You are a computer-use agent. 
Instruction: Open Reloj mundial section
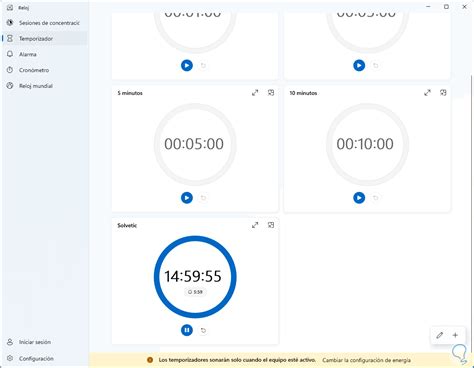(45, 86)
